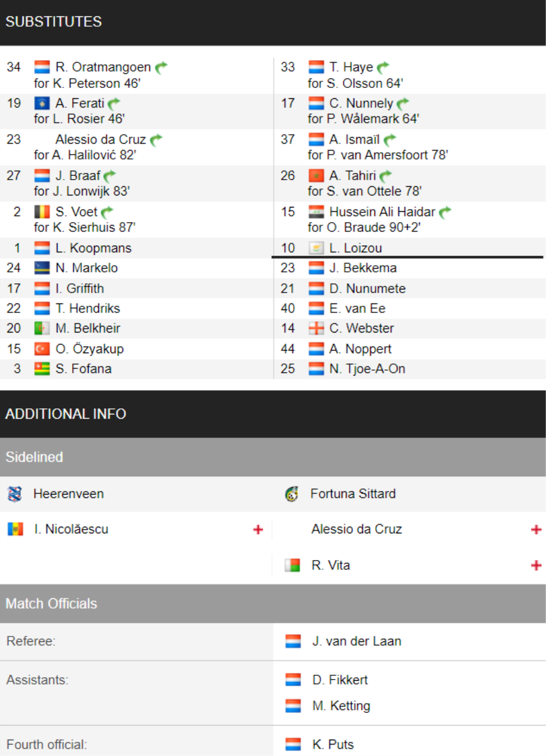
Task: Open Heerenveen team link
Action: [69, 494]
